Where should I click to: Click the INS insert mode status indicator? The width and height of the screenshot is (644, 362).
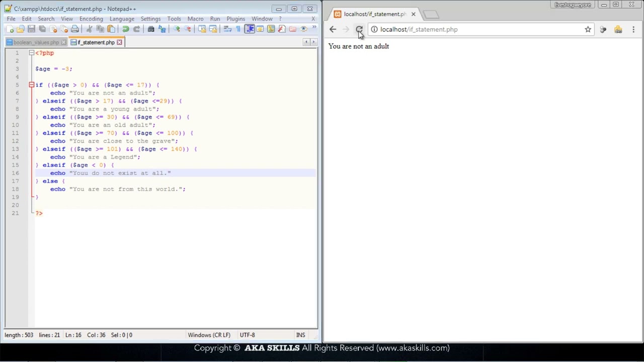pos(300,335)
